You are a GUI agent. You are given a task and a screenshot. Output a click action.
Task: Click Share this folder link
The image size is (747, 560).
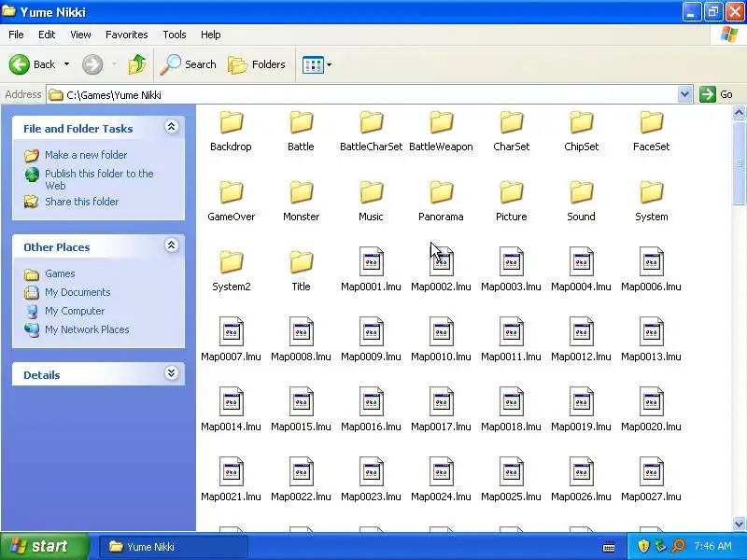(81, 202)
